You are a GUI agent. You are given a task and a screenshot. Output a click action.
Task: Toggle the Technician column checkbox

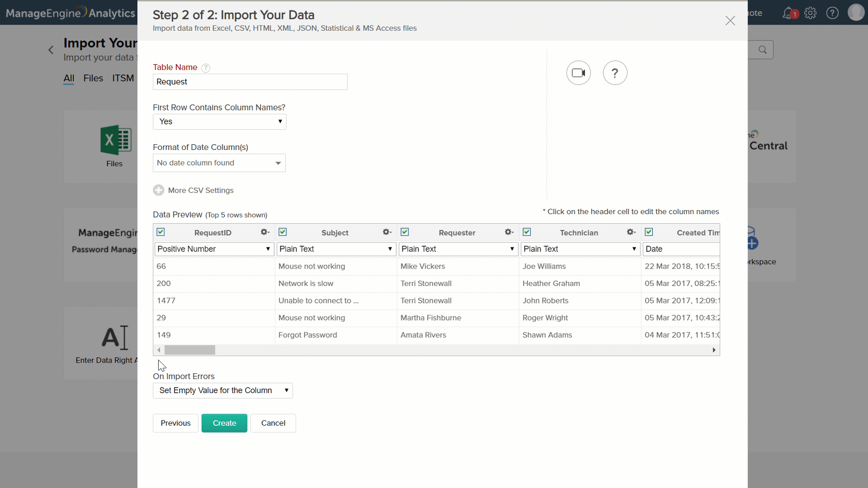coord(527,232)
